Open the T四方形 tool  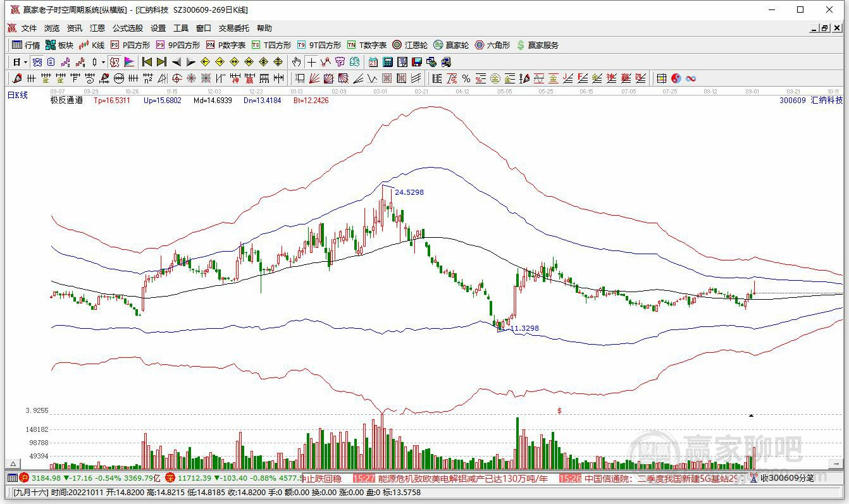271,45
